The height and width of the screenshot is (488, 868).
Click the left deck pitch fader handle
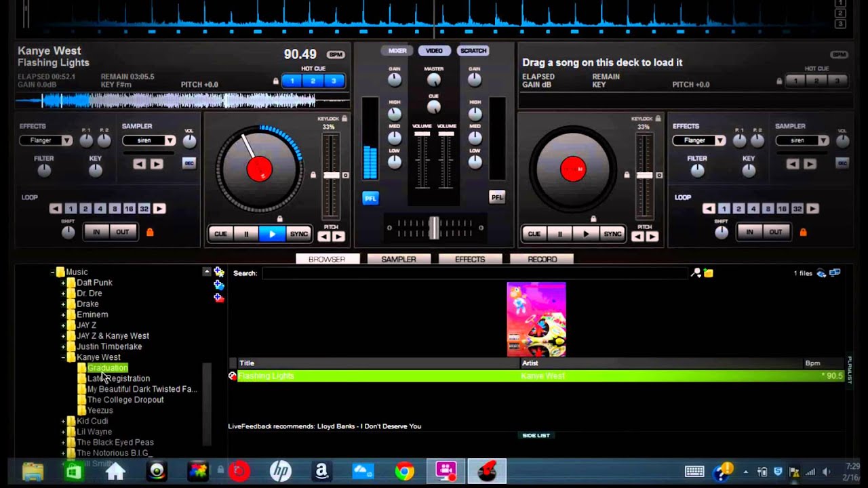[332, 175]
